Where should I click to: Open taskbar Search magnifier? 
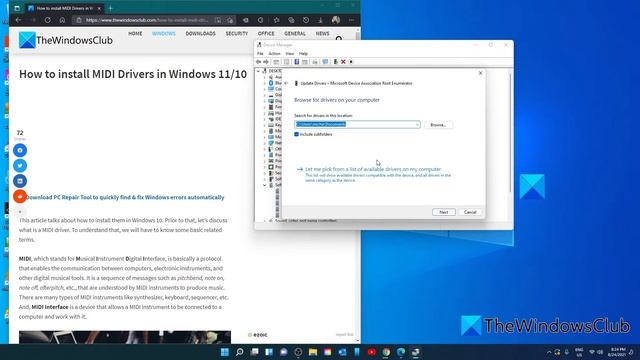240,352
